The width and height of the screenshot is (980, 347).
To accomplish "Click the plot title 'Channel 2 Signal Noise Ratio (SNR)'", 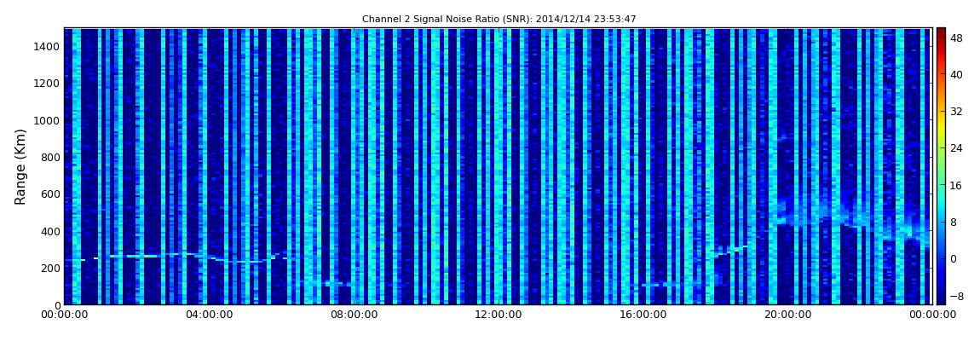I will [x=499, y=20].
